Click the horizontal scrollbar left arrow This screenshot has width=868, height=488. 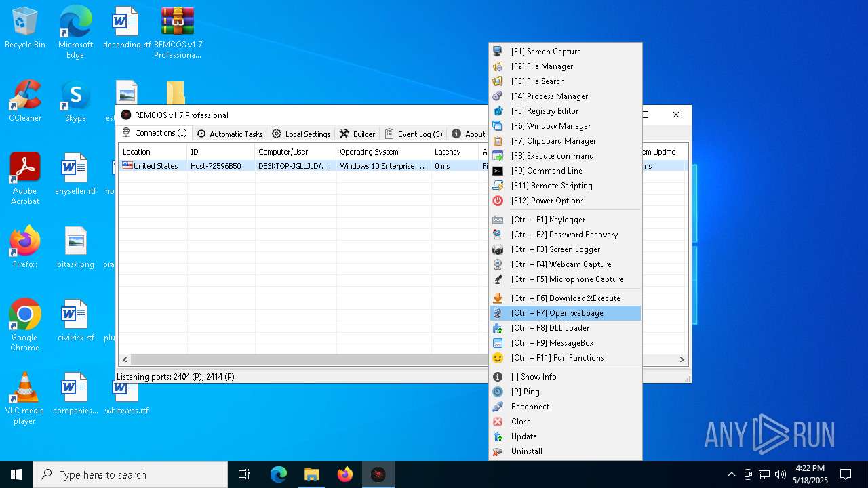click(x=125, y=360)
